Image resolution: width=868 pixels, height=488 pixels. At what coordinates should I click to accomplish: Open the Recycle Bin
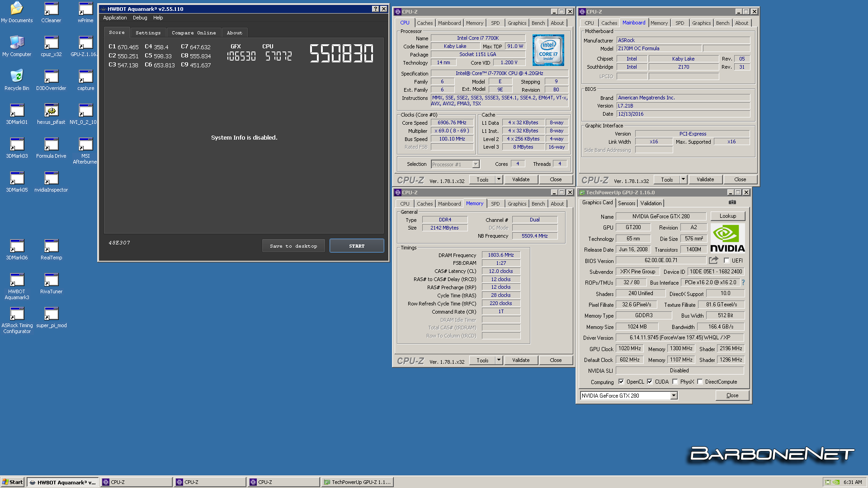17,80
